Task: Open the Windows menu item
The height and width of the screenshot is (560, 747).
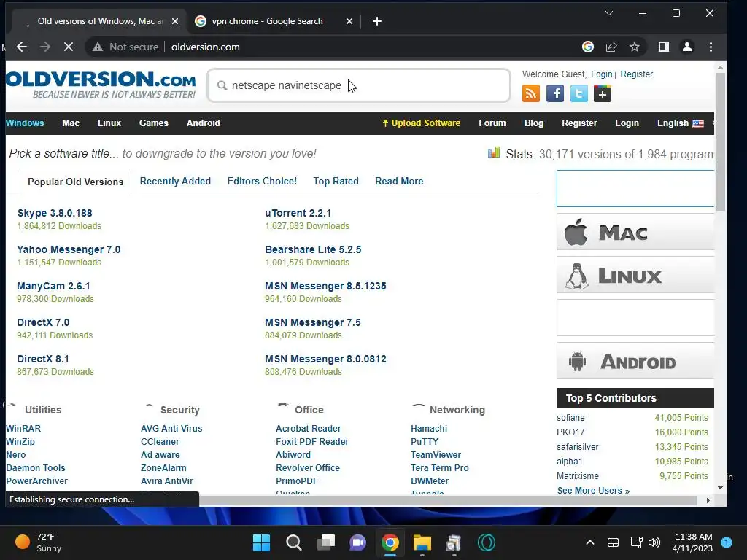Action: tap(25, 122)
